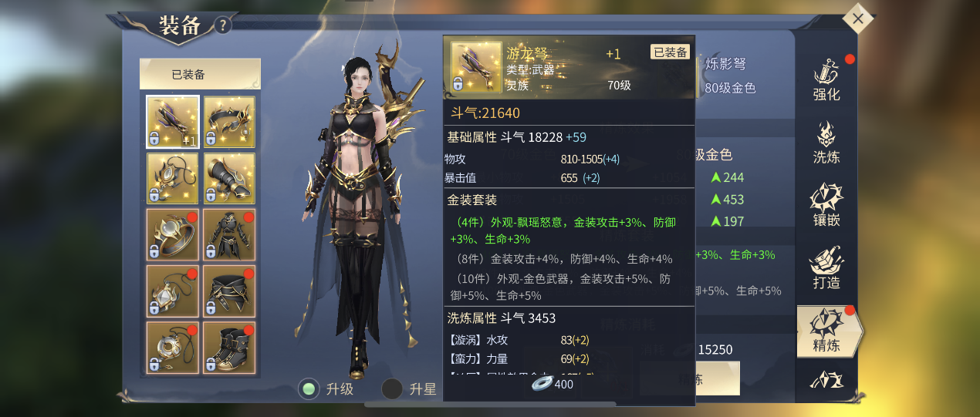980x417 pixels.
Task: Select the equipped crossbow weapon slot
Action: tap(174, 122)
